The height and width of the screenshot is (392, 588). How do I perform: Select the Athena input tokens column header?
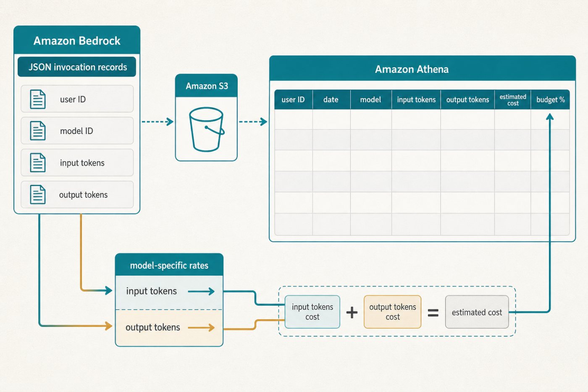416,100
